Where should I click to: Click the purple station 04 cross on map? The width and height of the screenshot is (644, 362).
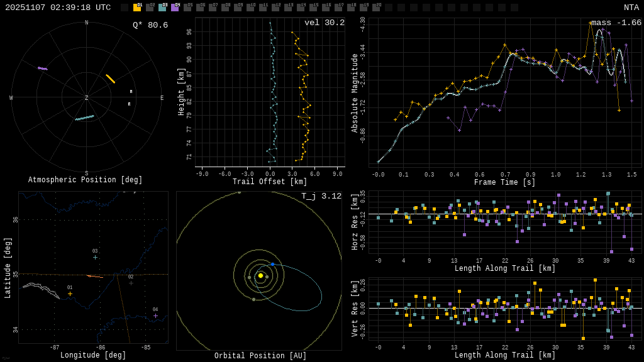[155, 315]
